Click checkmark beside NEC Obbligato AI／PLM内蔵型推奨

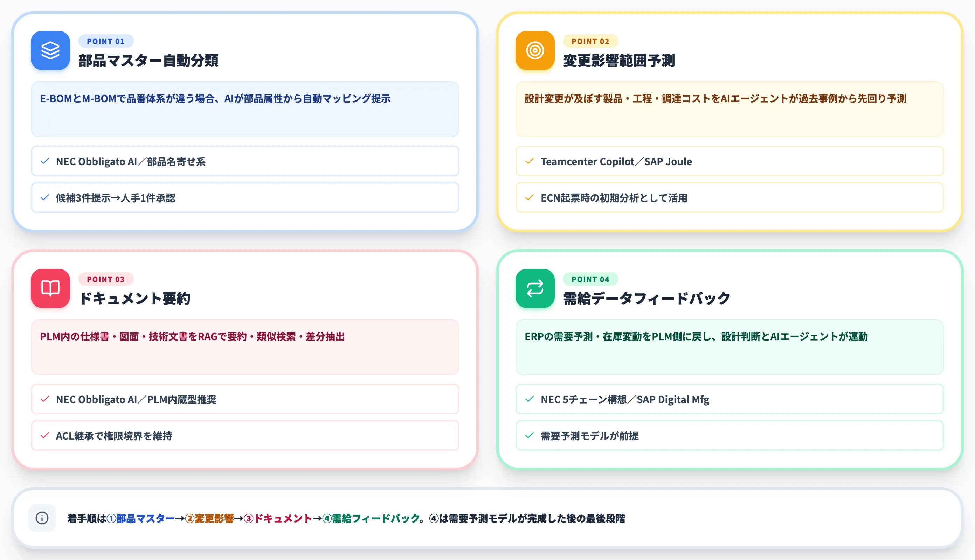[x=45, y=399]
